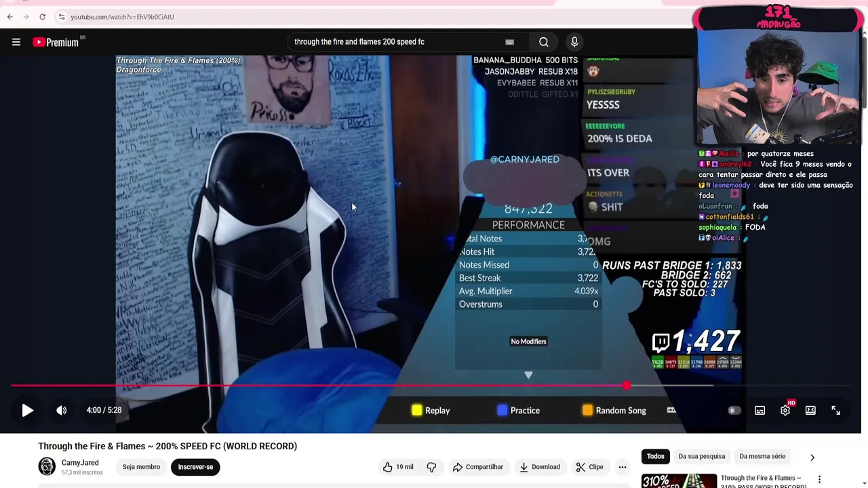Reload the page with the refresh icon
Image resolution: width=868 pixels, height=488 pixels.
(x=42, y=16)
